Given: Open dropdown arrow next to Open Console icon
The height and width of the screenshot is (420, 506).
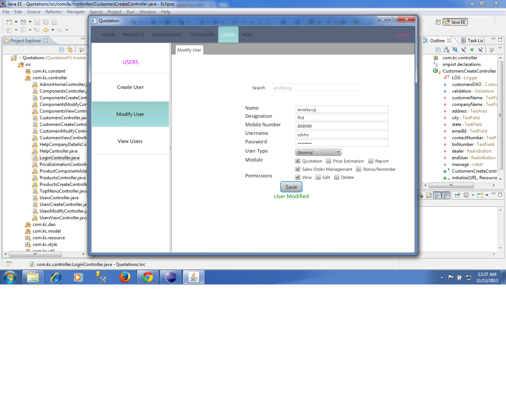Looking at the screenshot, I should tap(487, 195).
